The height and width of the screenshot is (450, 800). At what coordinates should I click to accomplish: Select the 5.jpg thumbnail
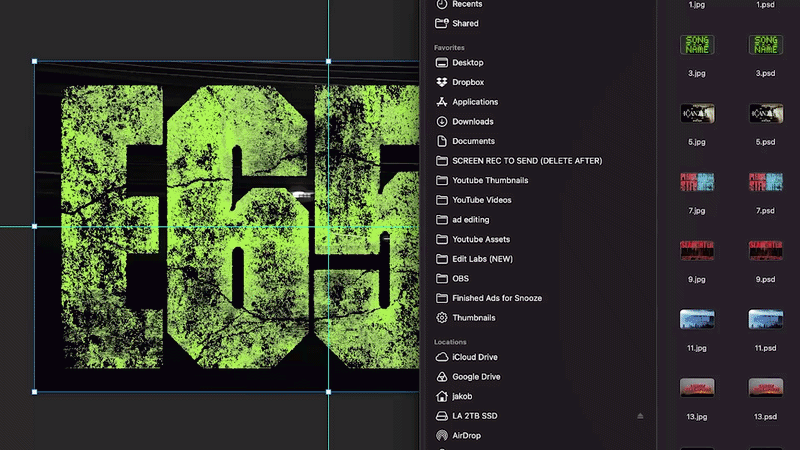pyautogui.click(x=697, y=113)
